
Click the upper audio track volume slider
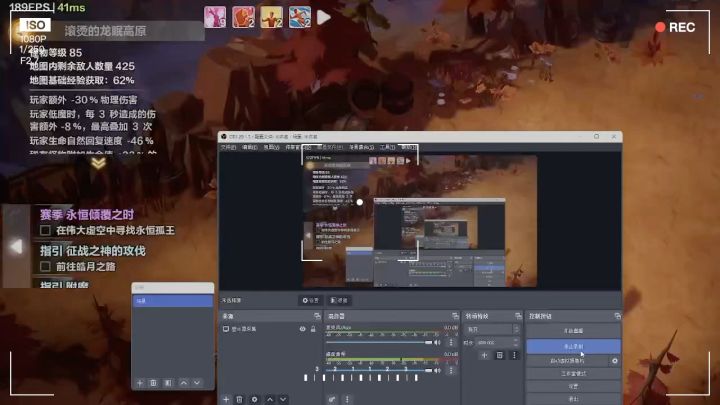tap(379, 343)
